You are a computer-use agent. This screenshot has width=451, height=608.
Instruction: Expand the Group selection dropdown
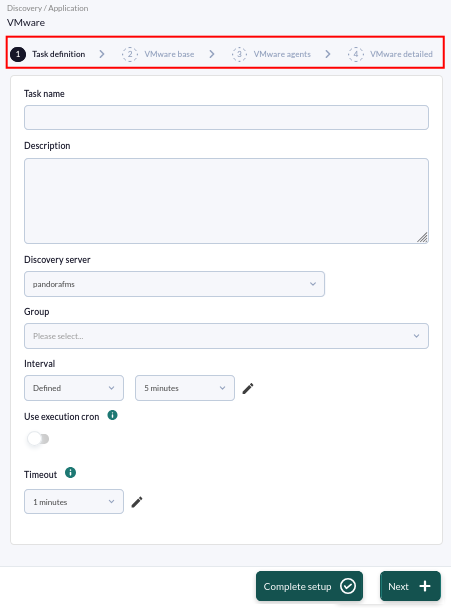pos(226,336)
